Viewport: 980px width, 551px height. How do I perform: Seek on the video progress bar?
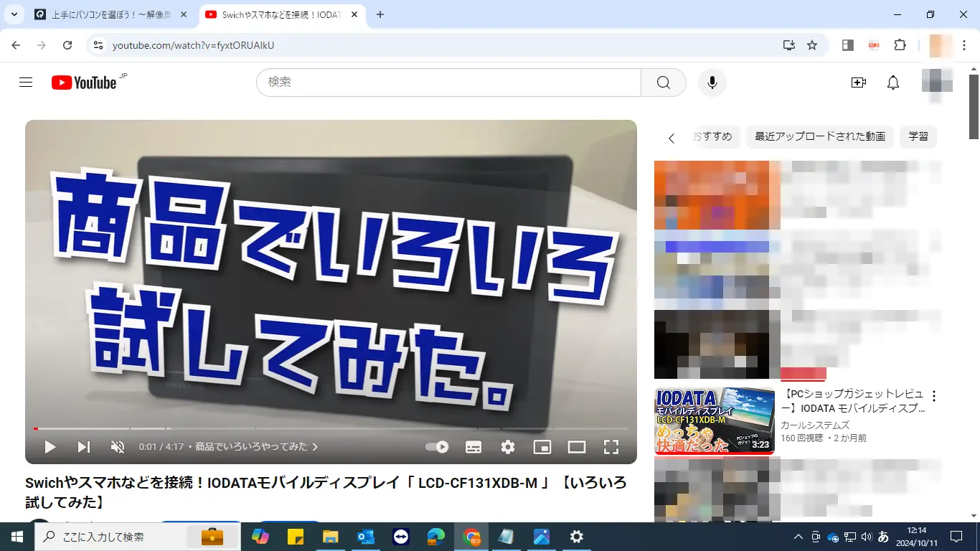(x=331, y=428)
